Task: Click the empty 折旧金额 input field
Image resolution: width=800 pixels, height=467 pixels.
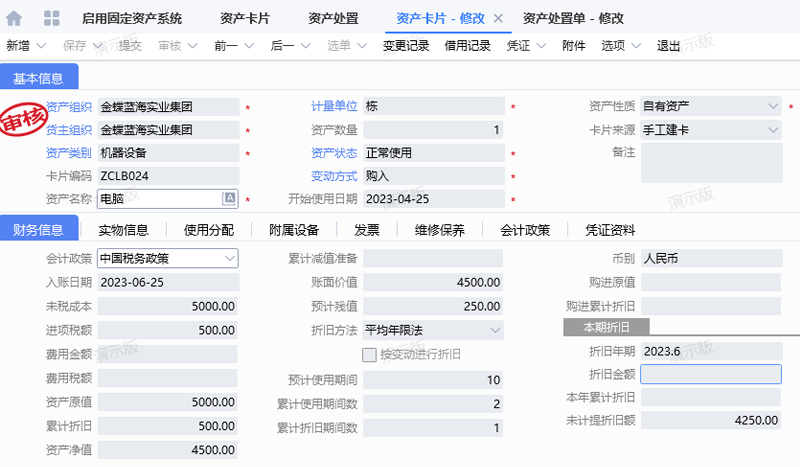Action: 711,374
